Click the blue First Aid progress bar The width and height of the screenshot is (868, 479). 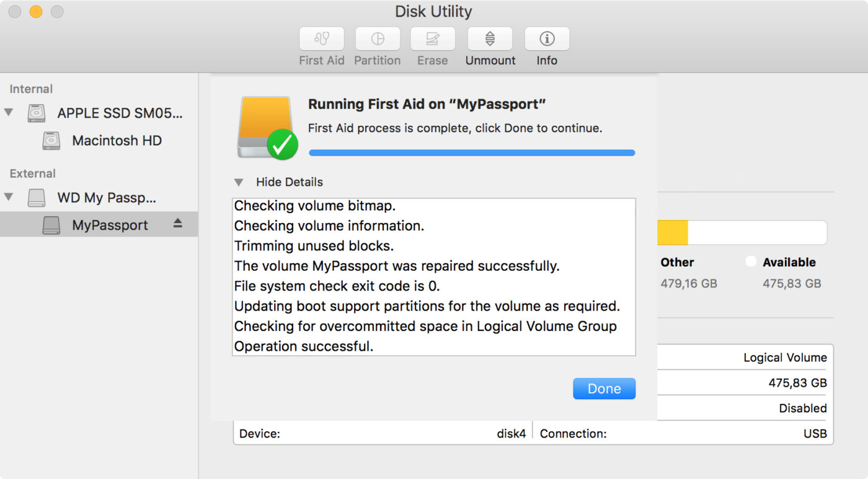(471, 152)
